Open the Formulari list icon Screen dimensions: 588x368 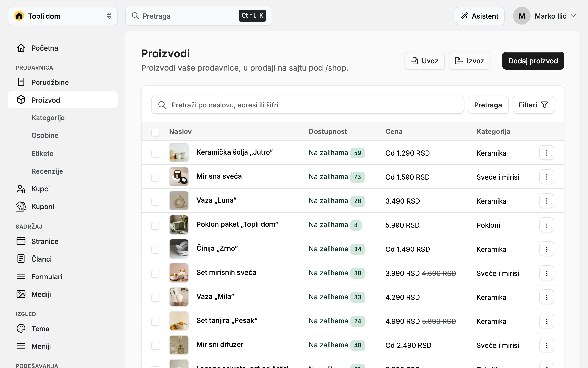coord(21,276)
